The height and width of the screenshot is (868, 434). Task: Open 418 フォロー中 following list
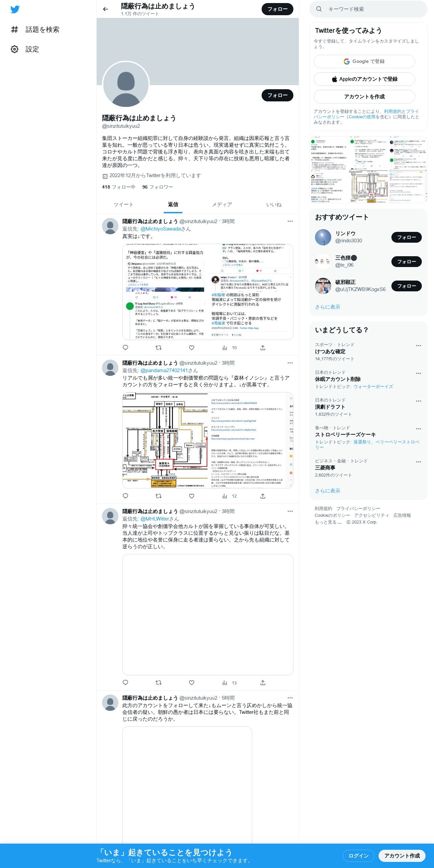click(119, 187)
